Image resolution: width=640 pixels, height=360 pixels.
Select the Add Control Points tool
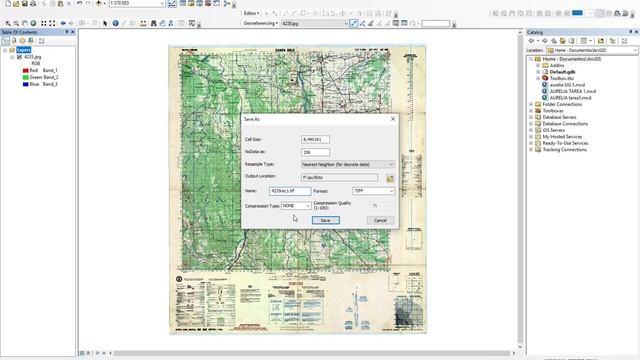click(x=353, y=23)
